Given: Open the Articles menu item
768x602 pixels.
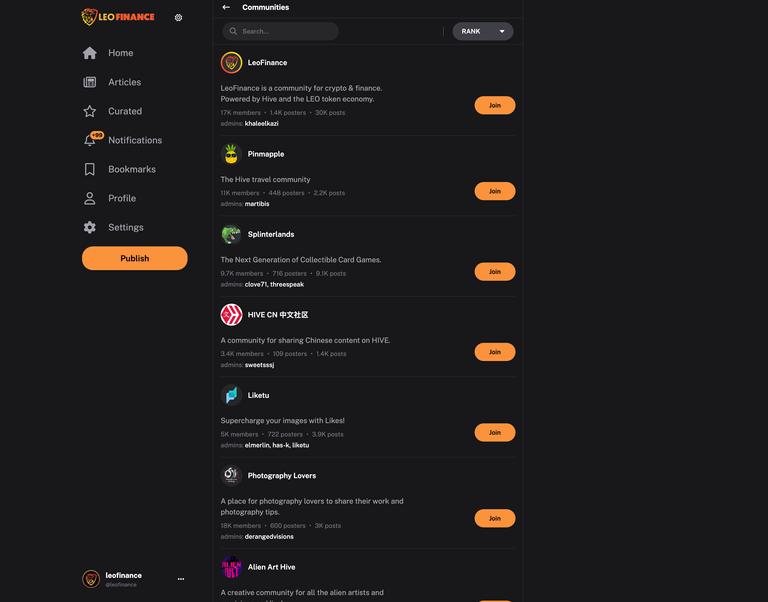Looking at the screenshot, I should pyautogui.click(x=124, y=82).
